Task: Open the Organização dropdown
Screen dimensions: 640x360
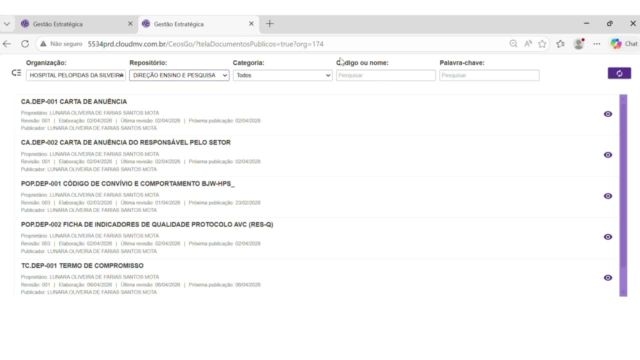Action: [76, 76]
